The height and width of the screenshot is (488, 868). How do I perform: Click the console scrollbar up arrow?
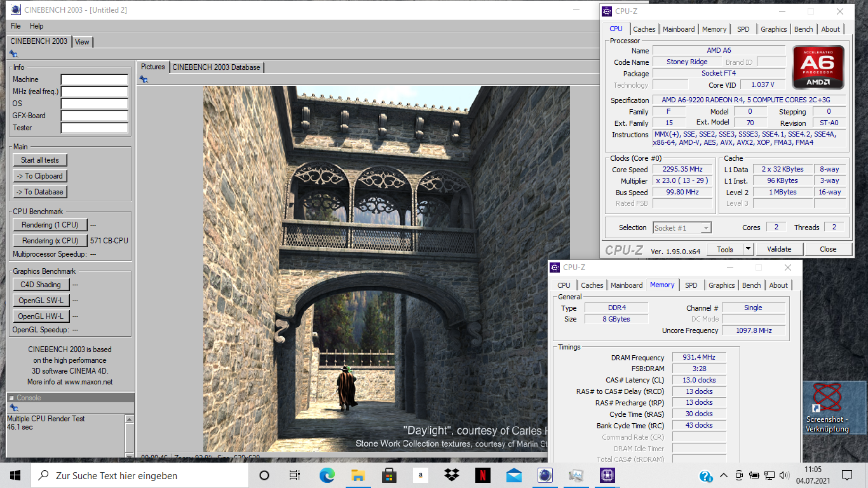[x=129, y=419]
